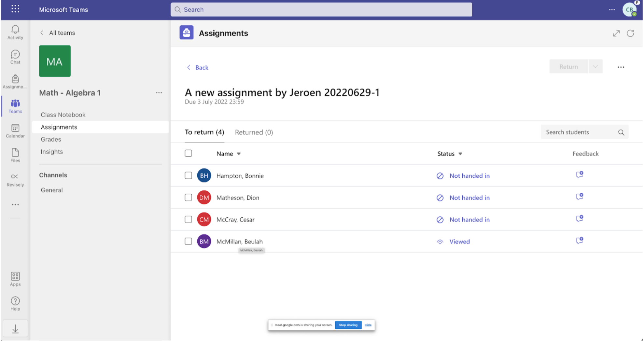Sort students using the Name column arrow
This screenshot has height=343, width=644.
239,154
